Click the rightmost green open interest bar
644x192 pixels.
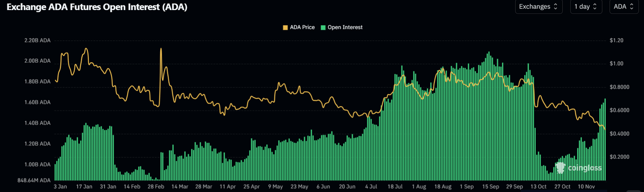click(605, 139)
